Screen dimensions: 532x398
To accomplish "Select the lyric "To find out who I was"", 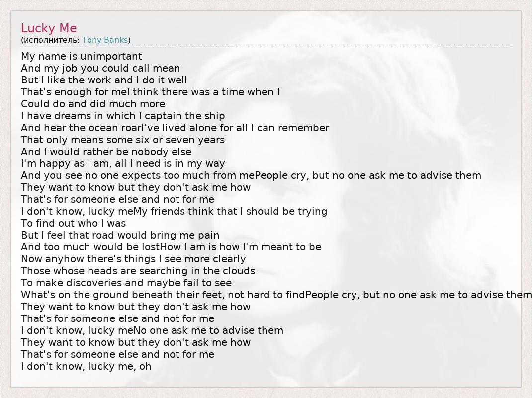I will [73, 223].
